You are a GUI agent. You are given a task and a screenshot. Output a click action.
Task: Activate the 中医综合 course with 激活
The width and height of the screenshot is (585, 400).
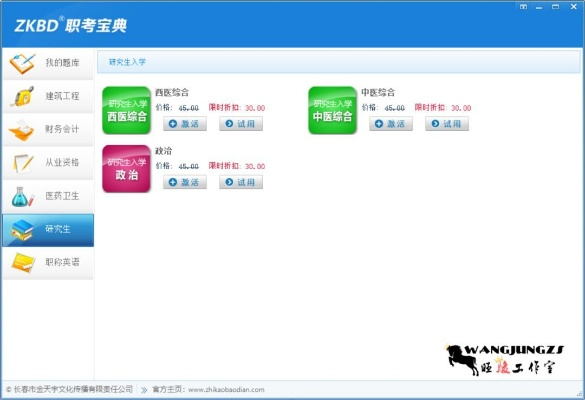tap(391, 124)
